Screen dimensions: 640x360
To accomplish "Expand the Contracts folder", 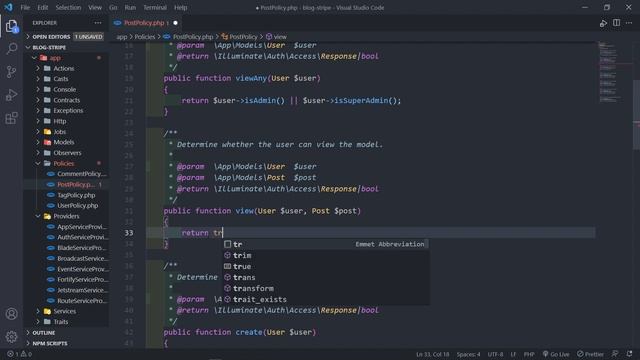I will pos(65,100).
